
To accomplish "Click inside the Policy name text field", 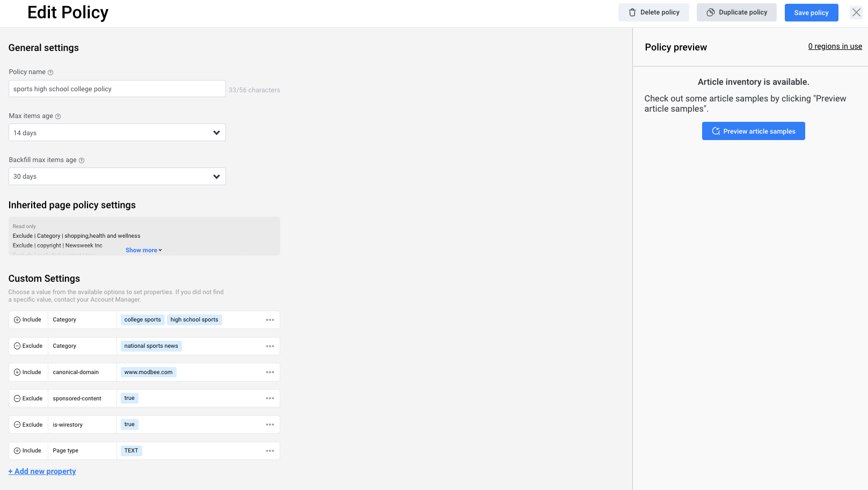I will tap(117, 89).
